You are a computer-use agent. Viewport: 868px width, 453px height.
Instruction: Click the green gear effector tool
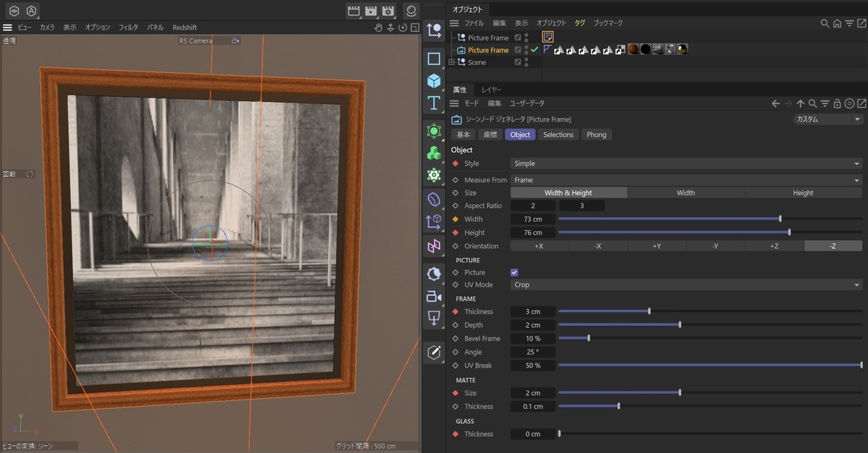coord(434,174)
